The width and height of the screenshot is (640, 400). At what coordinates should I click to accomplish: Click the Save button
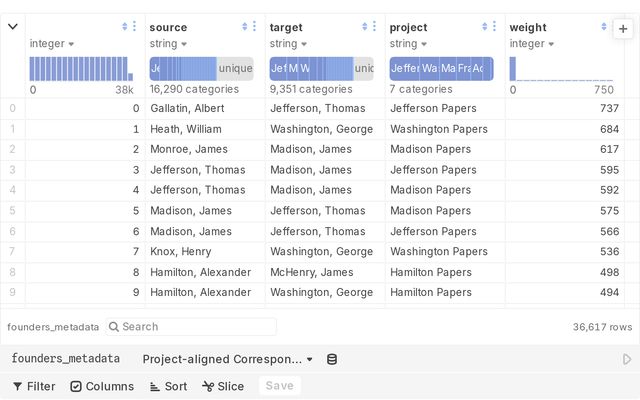(x=280, y=386)
